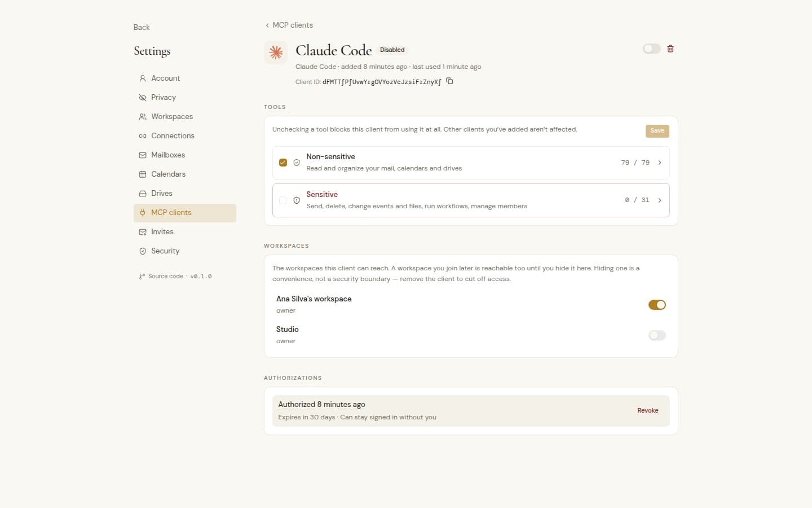Expand the Non-sensitive tools chevron
This screenshot has width=812, height=508.
(x=660, y=163)
